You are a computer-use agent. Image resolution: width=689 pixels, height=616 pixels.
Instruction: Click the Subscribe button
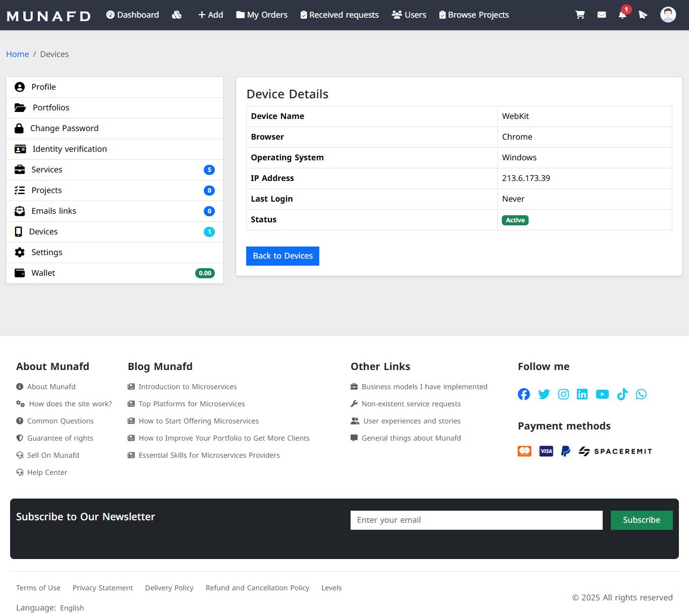click(x=642, y=520)
